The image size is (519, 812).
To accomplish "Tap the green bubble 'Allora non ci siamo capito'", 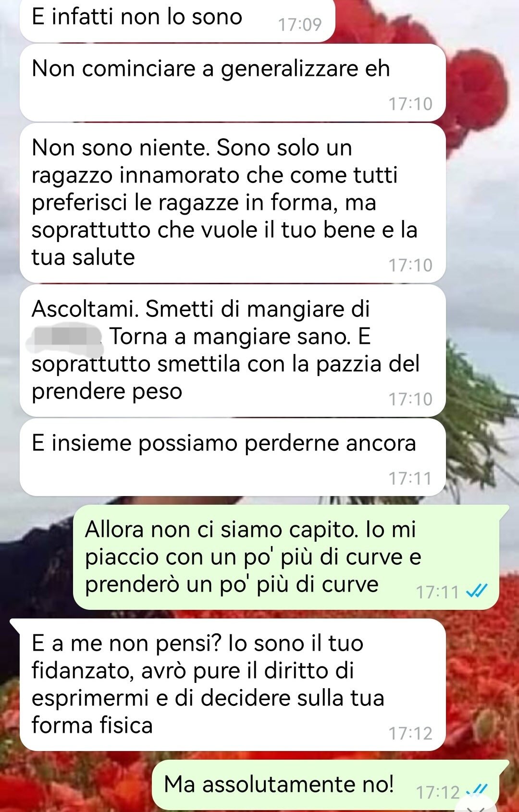I will 286,557.
